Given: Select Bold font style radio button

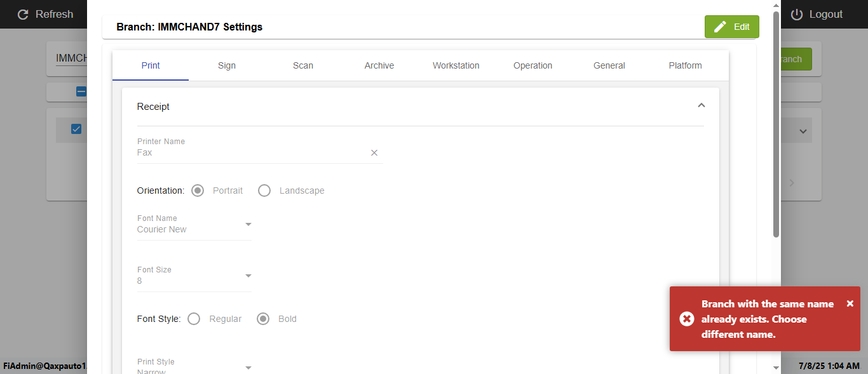Looking at the screenshot, I should [x=263, y=319].
